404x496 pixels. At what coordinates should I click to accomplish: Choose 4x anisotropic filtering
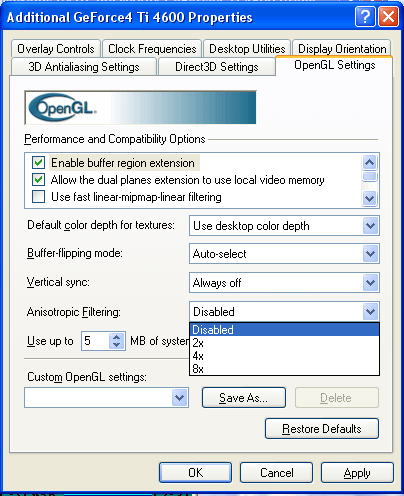click(284, 356)
